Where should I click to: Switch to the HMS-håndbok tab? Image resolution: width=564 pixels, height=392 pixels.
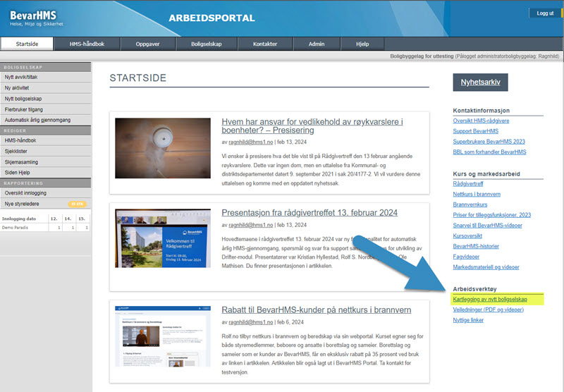87,44
